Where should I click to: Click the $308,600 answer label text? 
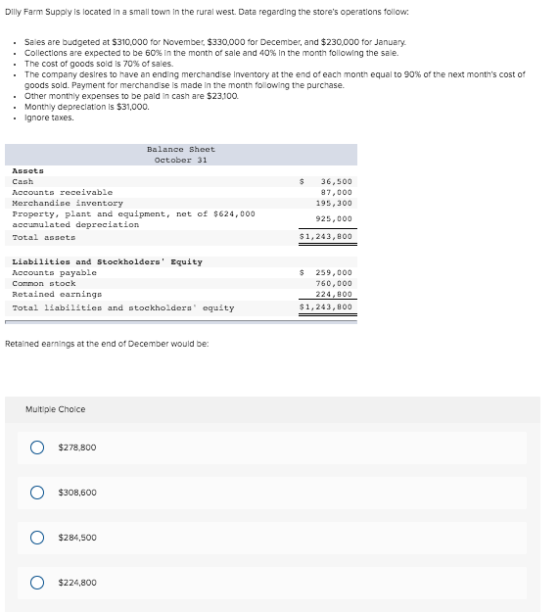77,493
